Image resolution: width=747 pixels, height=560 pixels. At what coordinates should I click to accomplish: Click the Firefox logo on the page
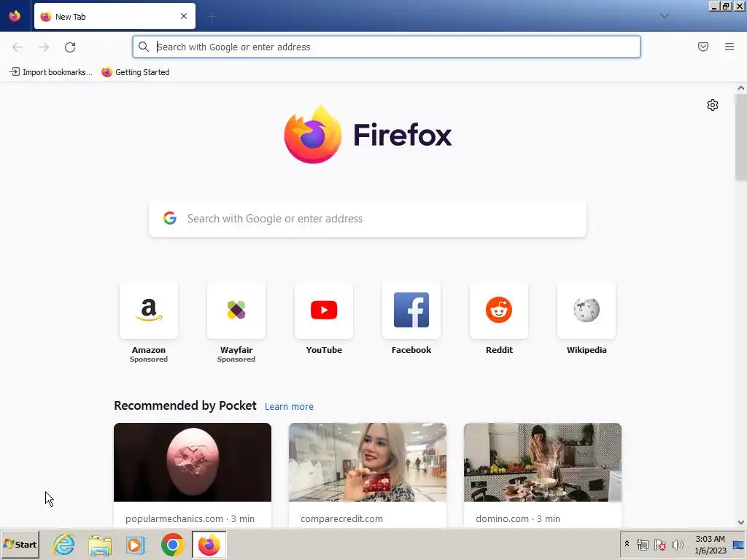click(x=368, y=134)
